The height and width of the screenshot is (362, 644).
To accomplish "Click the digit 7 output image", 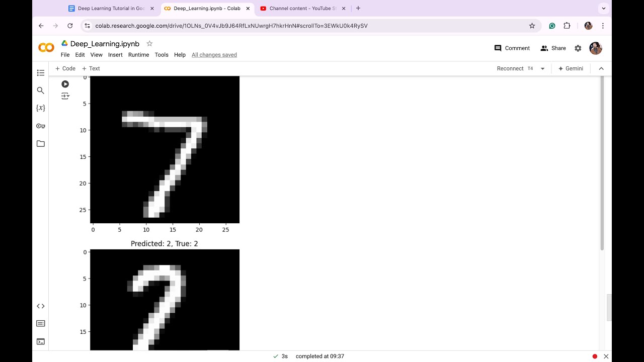I will (165, 149).
